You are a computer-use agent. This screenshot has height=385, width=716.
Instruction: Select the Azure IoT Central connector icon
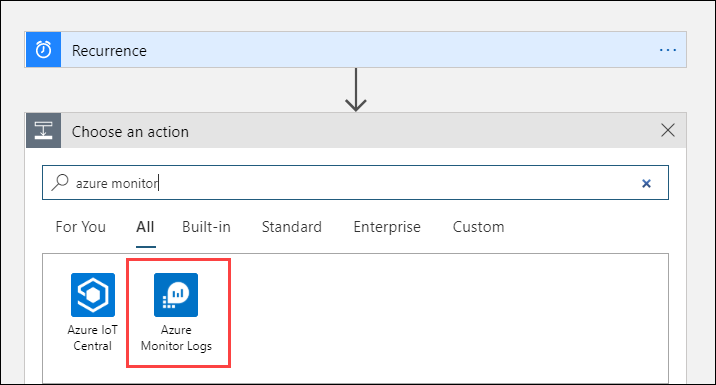(x=93, y=295)
